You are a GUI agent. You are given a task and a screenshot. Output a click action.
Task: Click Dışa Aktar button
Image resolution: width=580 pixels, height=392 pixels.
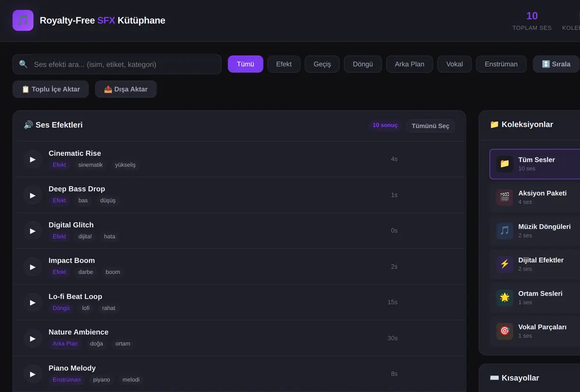(x=126, y=89)
